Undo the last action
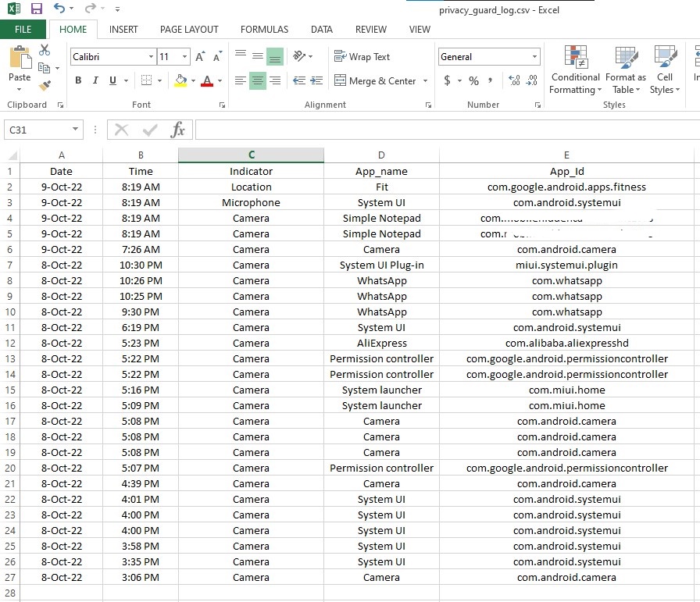The height and width of the screenshot is (602, 700). pyautogui.click(x=59, y=8)
